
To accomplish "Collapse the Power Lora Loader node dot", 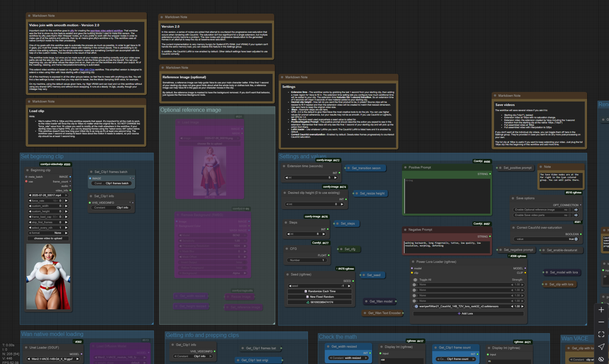I will [413, 262].
